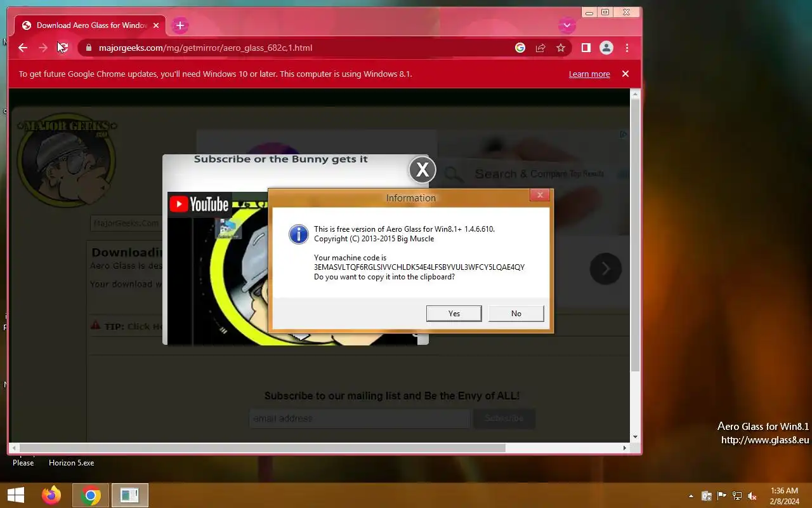The width and height of the screenshot is (812, 508).
Task: Click the Subscribe button
Action: click(x=504, y=418)
